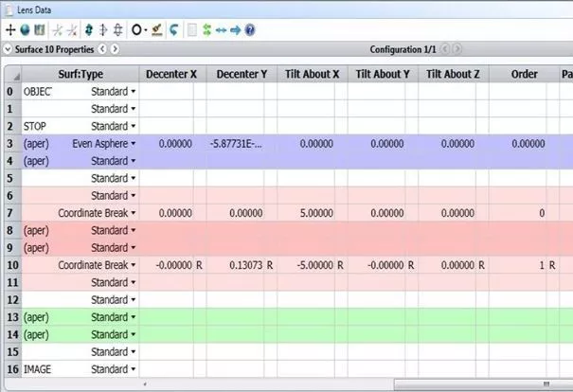Go to next surface properties arrow
573x392 pixels.
pos(116,48)
